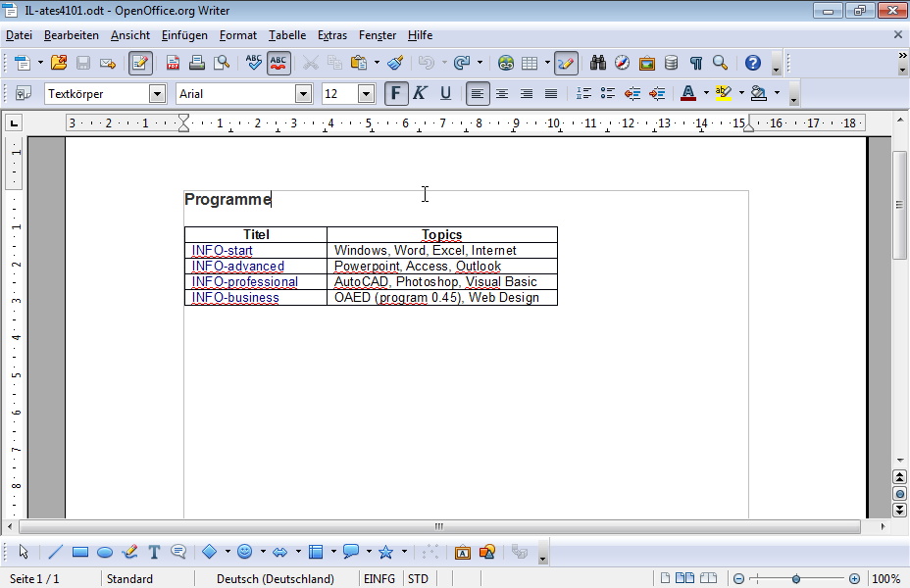Open the table insert dropdown arrow
910x588 pixels.
coord(547,63)
